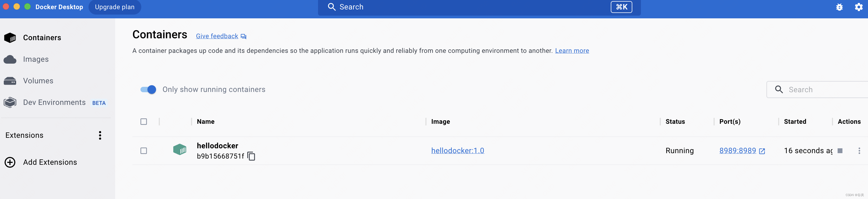The image size is (868, 199).
Task: Click the Images cloud icon
Action: pyautogui.click(x=10, y=60)
